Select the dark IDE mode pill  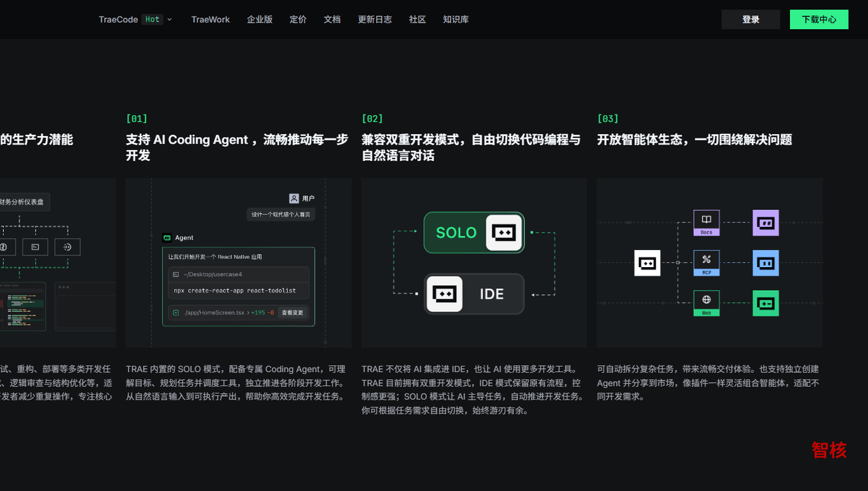pos(474,294)
